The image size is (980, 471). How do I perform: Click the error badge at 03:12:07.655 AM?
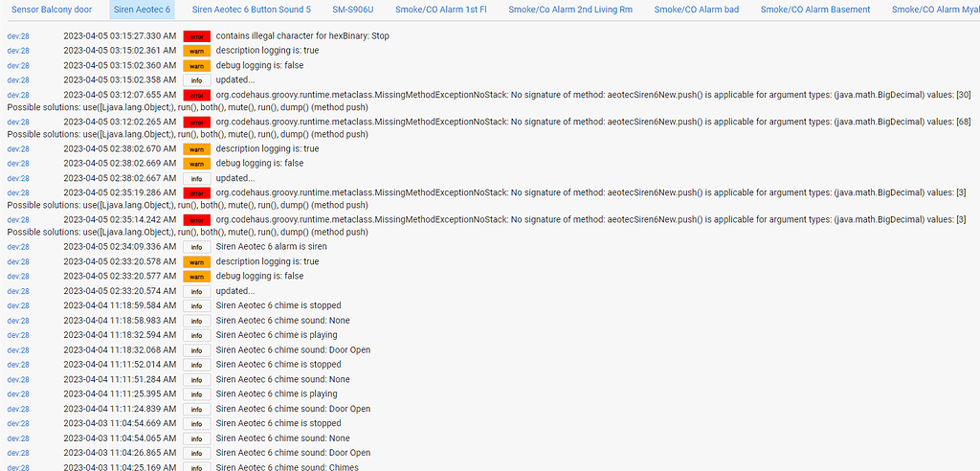(x=196, y=96)
